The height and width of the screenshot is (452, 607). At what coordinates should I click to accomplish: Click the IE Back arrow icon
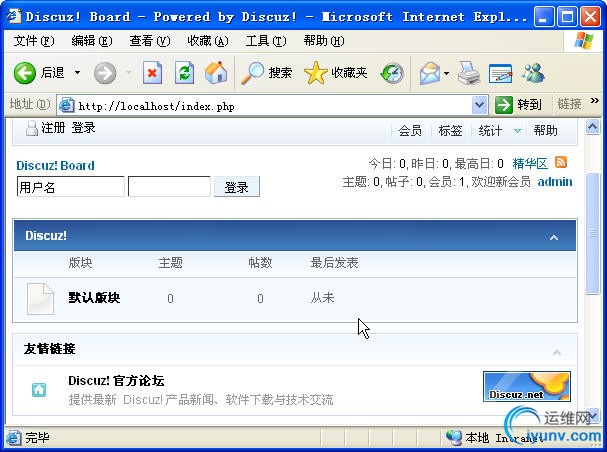[25, 73]
